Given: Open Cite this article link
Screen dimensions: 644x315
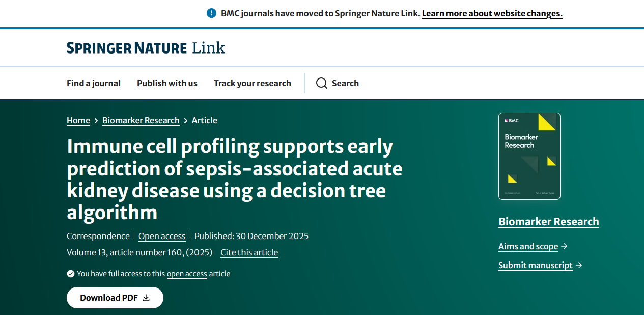Looking at the screenshot, I should click(249, 252).
